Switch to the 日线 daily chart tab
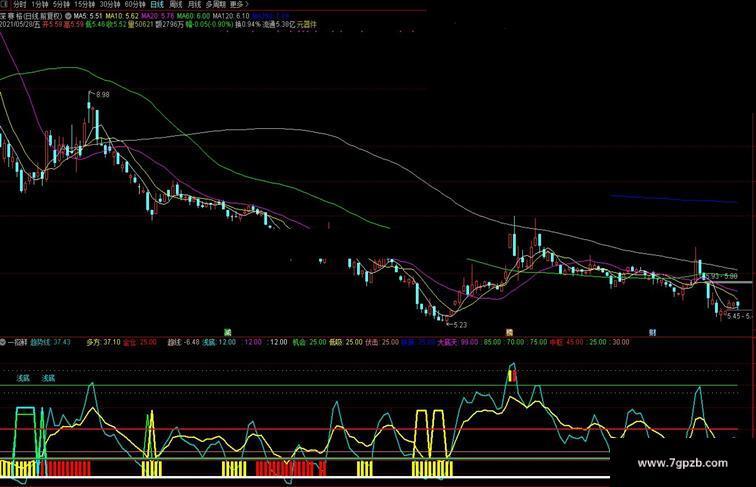 (157, 4)
